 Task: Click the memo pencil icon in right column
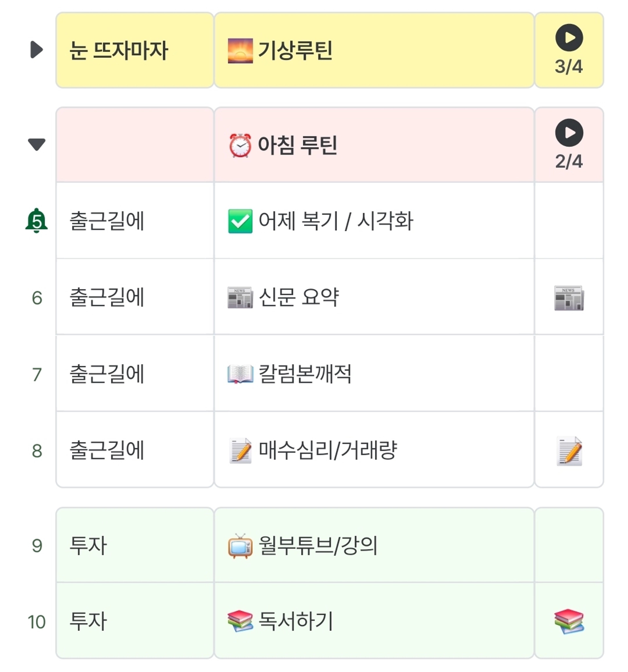tap(569, 451)
